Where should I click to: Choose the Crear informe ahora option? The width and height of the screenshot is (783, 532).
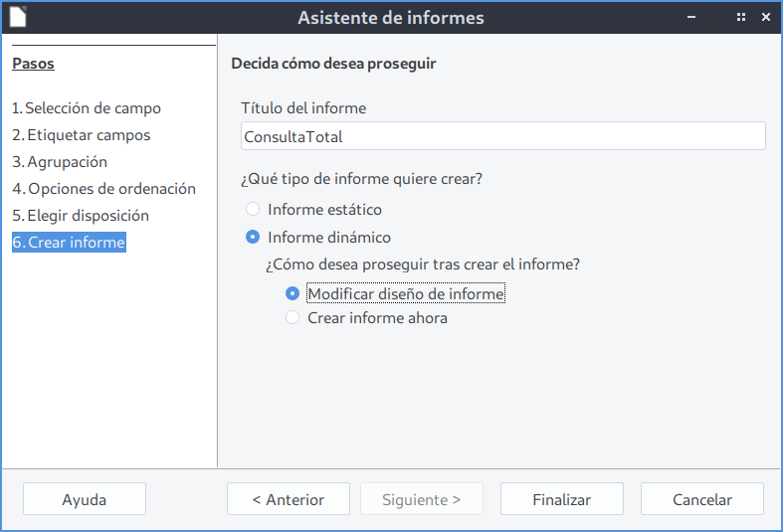tap(293, 318)
